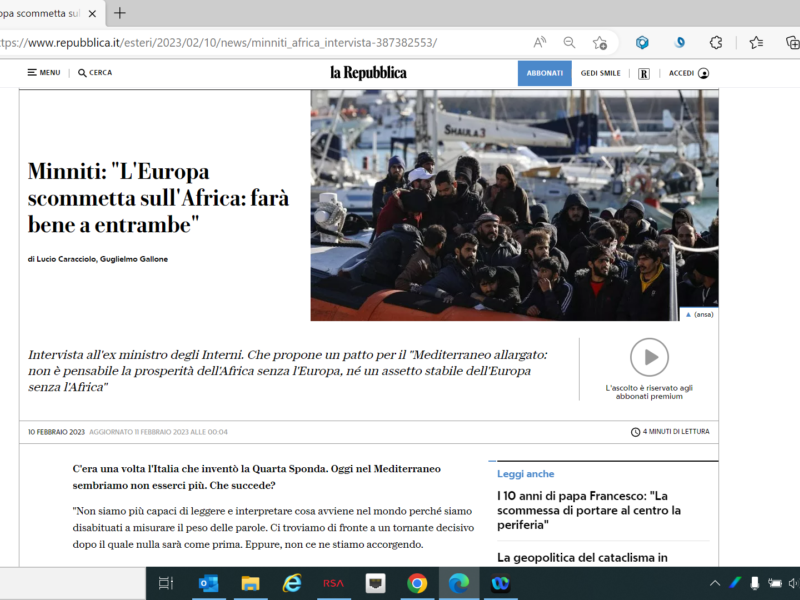Click the blue hexagon extension icon

click(642, 42)
